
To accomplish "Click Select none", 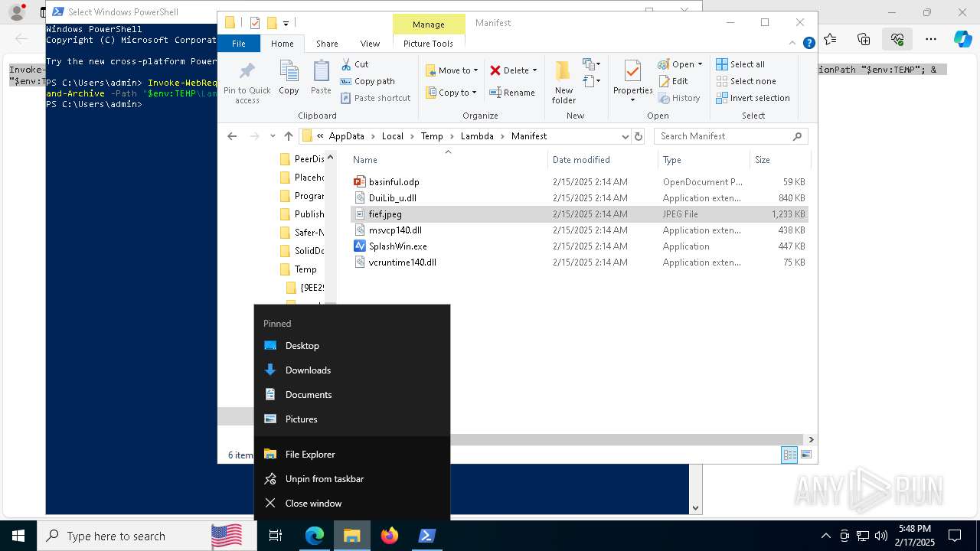I will tap(746, 81).
